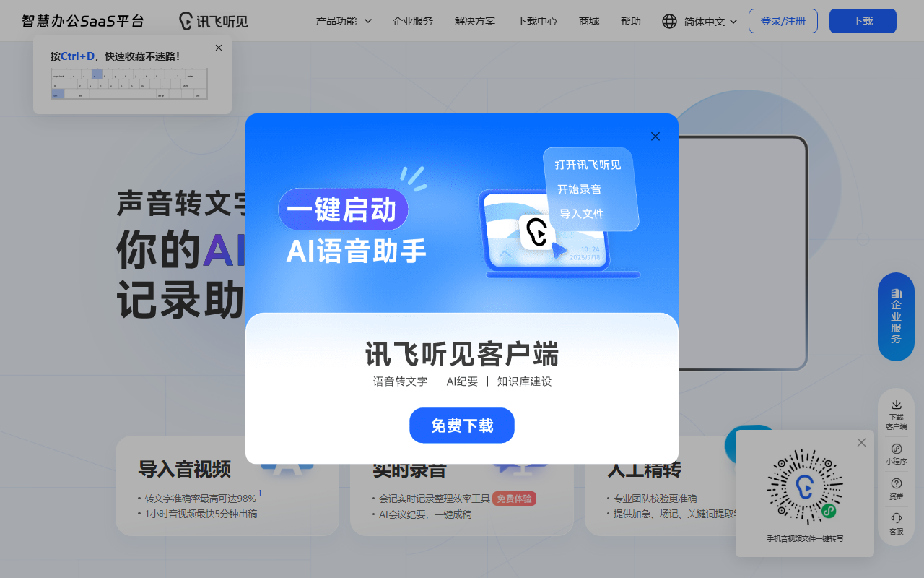Click the mini-program QR code image
Image resolution: width=924 pixels, height=578 pixels.
pos(805,486)
